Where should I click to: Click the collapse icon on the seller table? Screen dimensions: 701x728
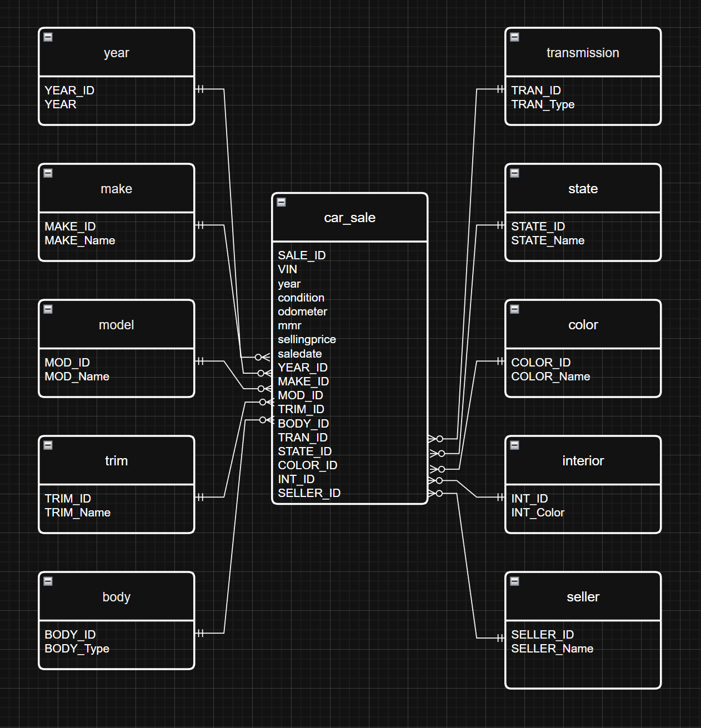[x=515, y=581]
